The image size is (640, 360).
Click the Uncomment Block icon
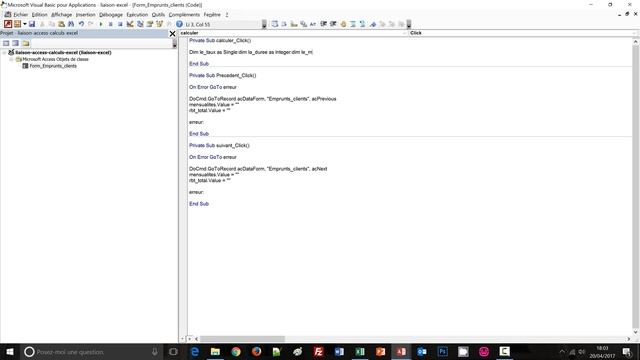tap(362, 24)
